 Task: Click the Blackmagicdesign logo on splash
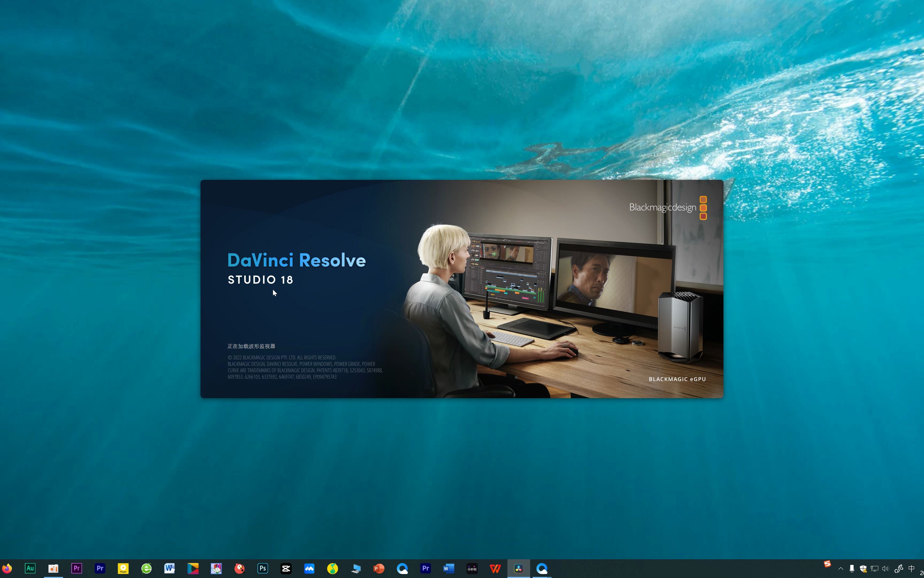click(x=668, y=208)
